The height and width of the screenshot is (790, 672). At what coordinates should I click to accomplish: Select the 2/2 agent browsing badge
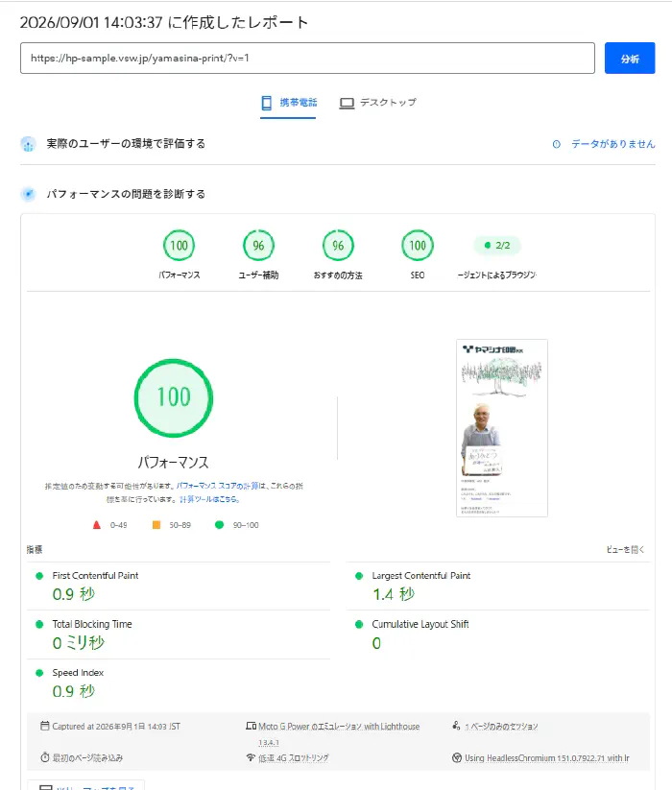click(497, 246)
